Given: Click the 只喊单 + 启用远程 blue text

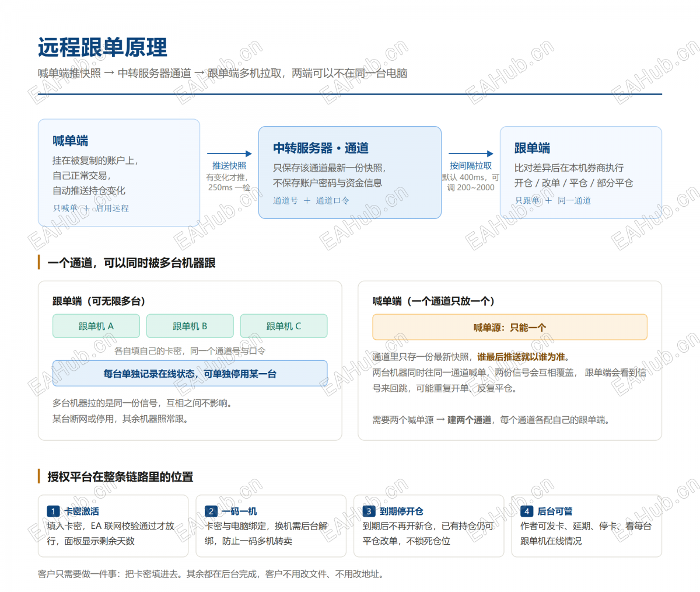Looking at the screenshot, I should point(91,208).
